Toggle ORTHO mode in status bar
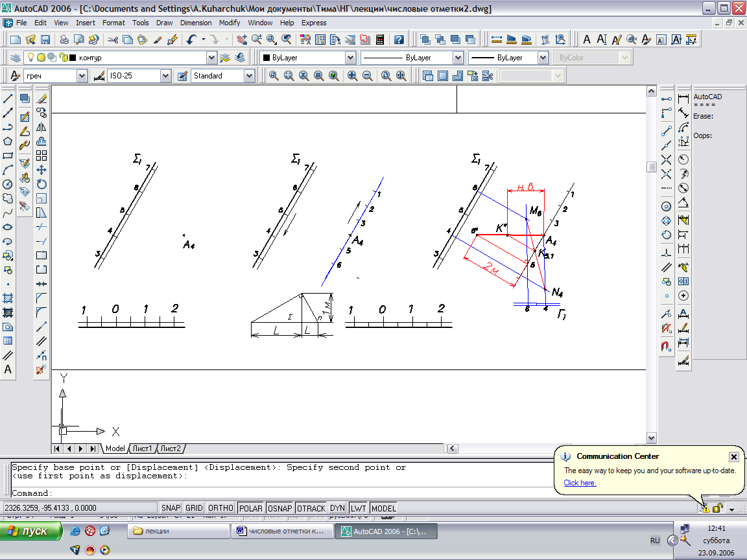 tap(222, 508)
